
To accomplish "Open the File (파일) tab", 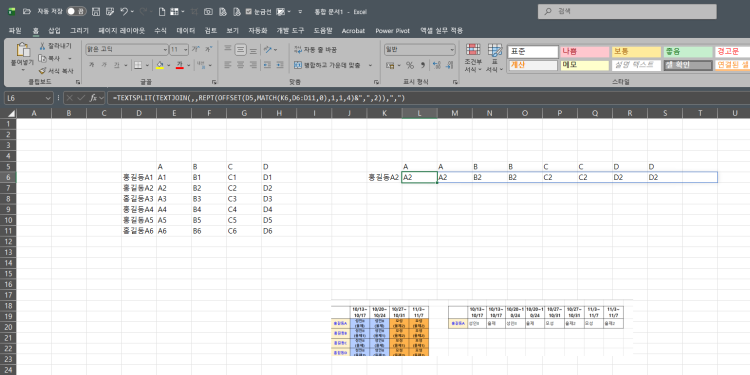I will pos(15,31).
